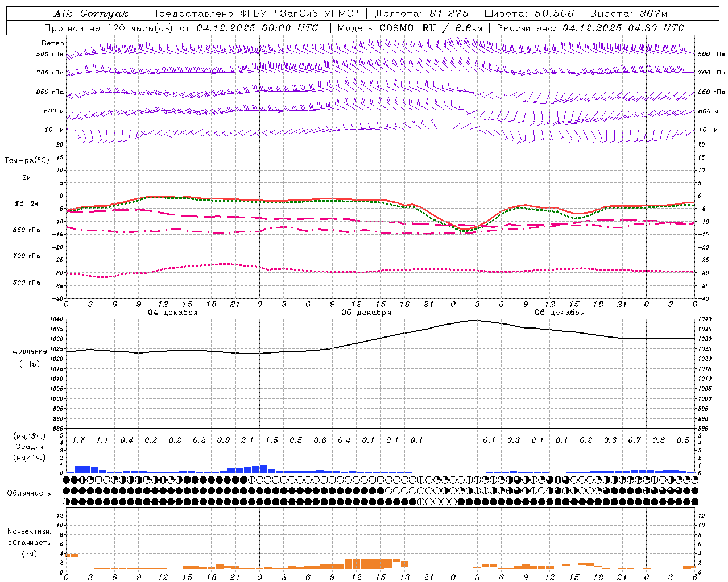Click the (мм/3ч.) precipitation unit label
Image resolution: width=728 pixels, height=582 pixels.
pyautogui.click(x=30, y=436)
